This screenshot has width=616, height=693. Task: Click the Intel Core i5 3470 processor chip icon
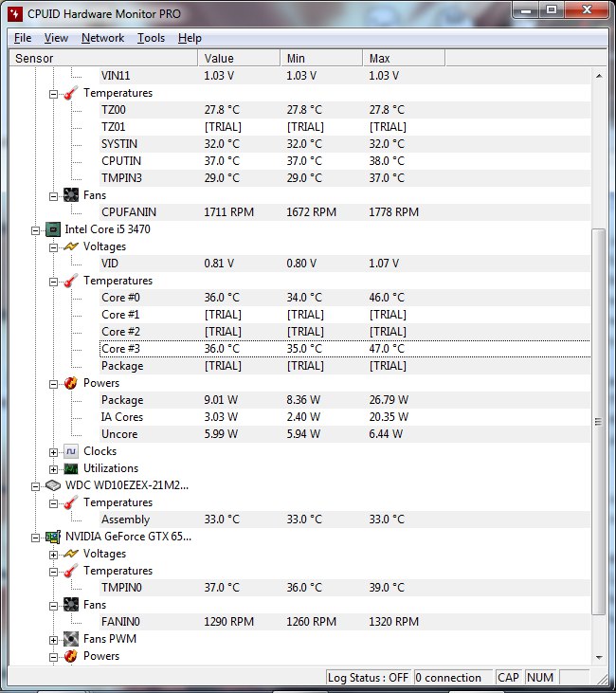(x=52, y=229)
